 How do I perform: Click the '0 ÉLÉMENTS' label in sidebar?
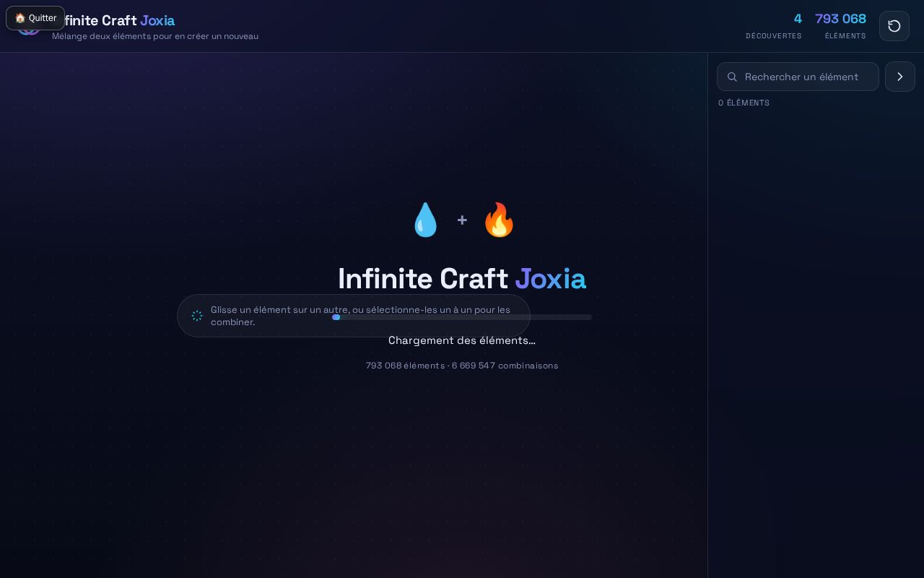744,103
